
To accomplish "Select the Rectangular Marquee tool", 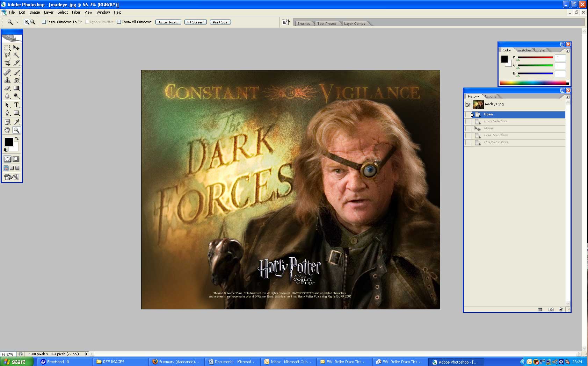I will tap(7, 48).
